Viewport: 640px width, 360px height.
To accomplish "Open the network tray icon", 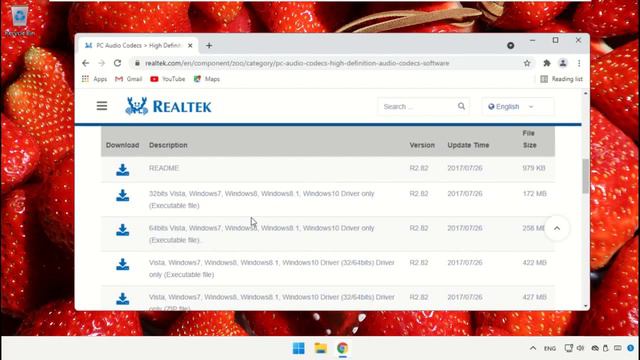I will click(x=569, y=348).
